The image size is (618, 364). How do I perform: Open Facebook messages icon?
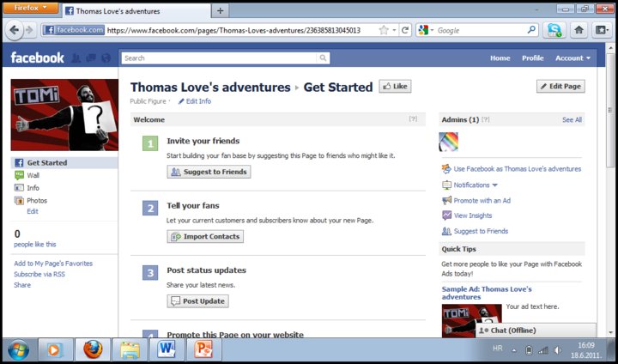91,58
